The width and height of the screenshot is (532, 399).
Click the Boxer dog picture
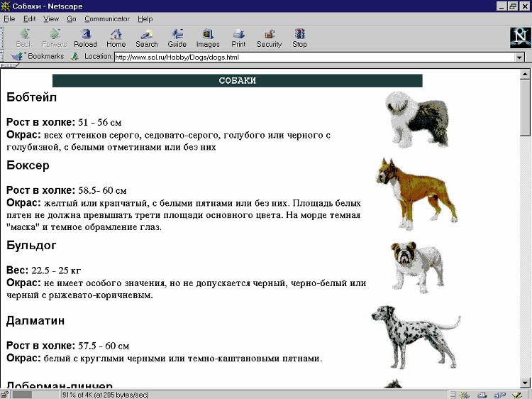click(x=416, y=194)
